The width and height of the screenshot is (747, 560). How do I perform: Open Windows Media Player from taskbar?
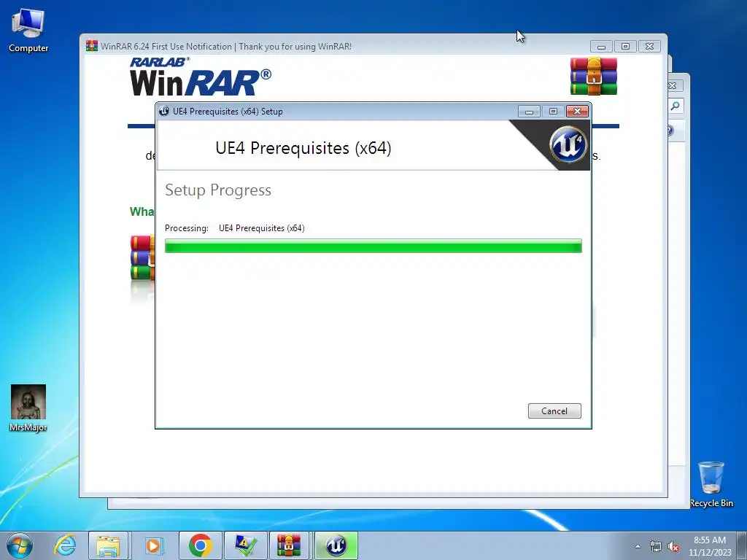click(x=153, y=545)
